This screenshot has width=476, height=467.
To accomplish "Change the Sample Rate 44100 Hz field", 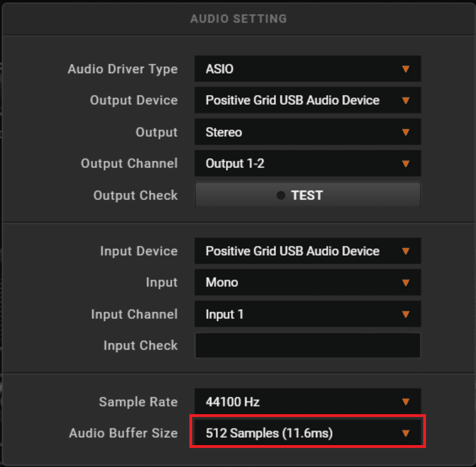I will 308,402.
